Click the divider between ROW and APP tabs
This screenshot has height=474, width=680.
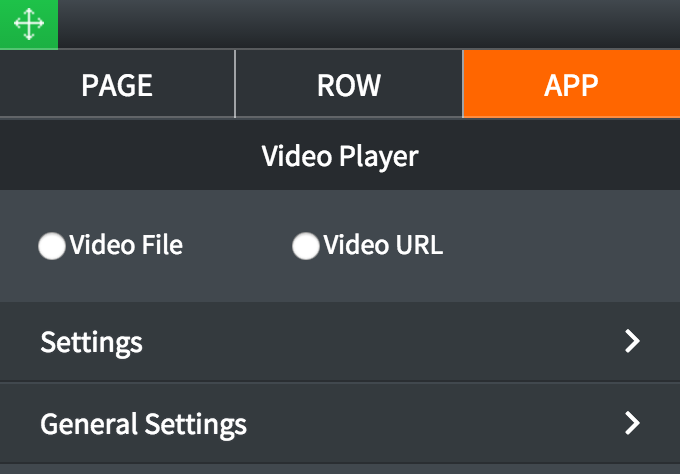(463, 84)
